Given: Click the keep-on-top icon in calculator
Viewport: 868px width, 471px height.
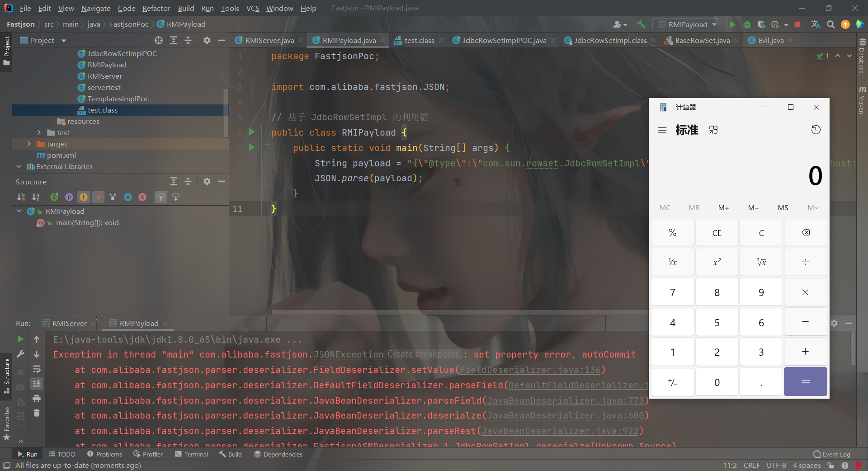Looking at the screenshot, I should 713,130.
